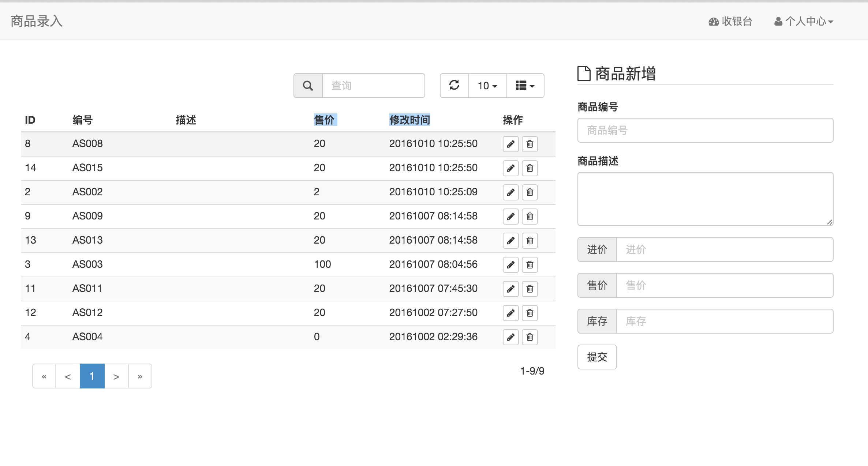Open the columns list dropdown
The height and width of the screenshot is (466, 868).
[525, 86]
